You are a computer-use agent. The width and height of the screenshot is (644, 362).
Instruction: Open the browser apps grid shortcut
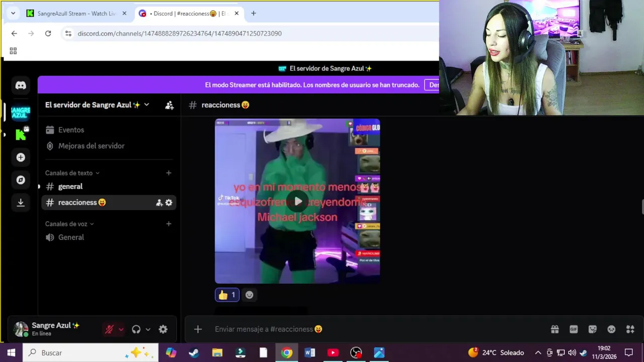[x=13, y=51]
